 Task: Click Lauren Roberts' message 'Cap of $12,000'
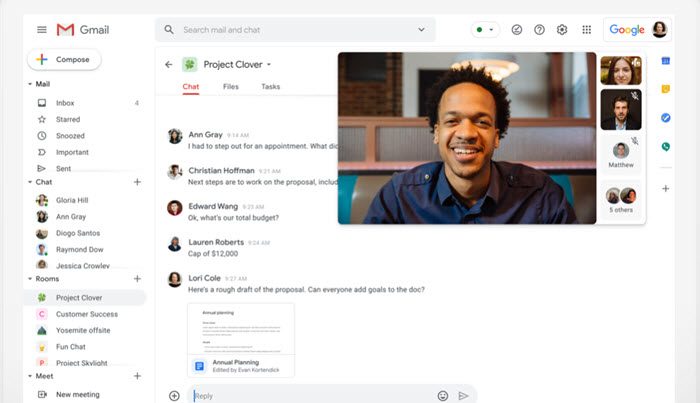(213, 253)
